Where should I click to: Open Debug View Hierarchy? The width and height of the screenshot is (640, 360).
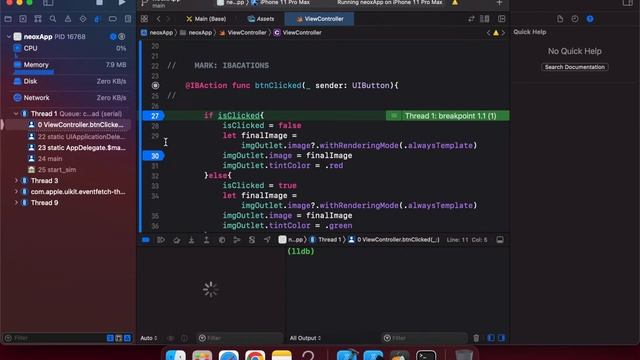(x=222, y=240)
